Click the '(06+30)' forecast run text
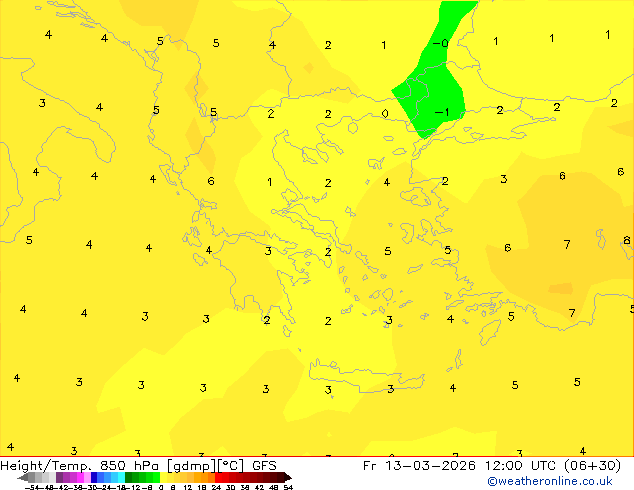 [x=592, y=466]
